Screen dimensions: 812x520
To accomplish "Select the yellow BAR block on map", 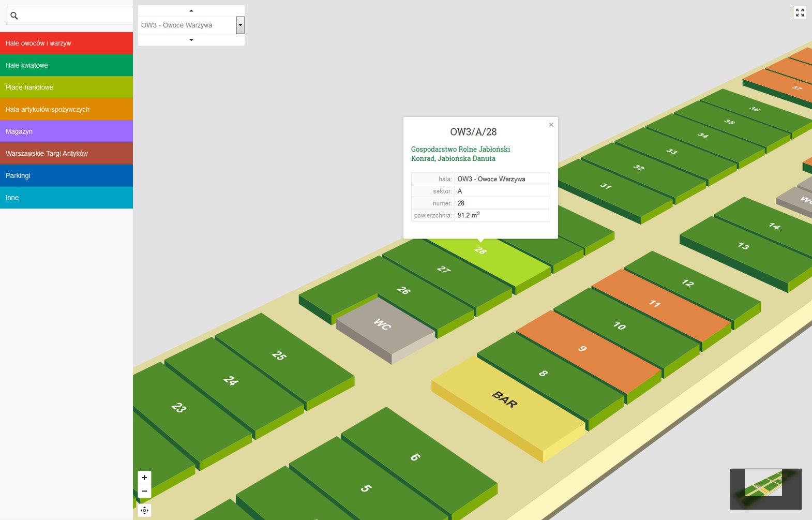I will coord(504,401).
